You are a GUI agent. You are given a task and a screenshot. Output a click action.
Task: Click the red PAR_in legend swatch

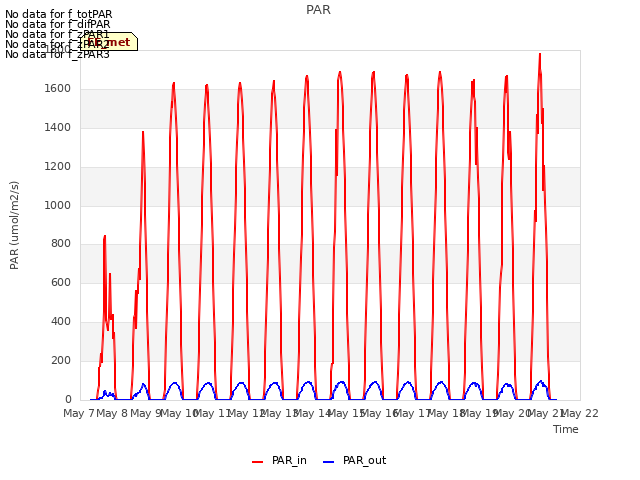pos(258,462)
